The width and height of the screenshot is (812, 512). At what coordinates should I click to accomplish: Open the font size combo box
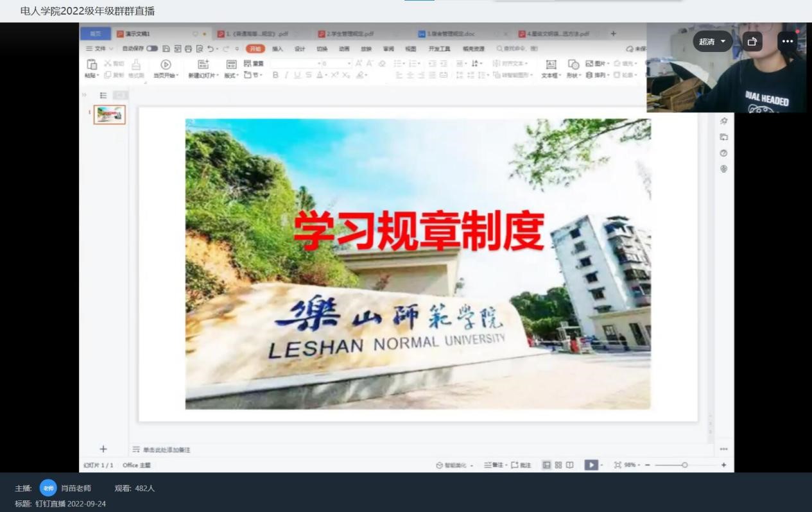click(x=336, y=64)
